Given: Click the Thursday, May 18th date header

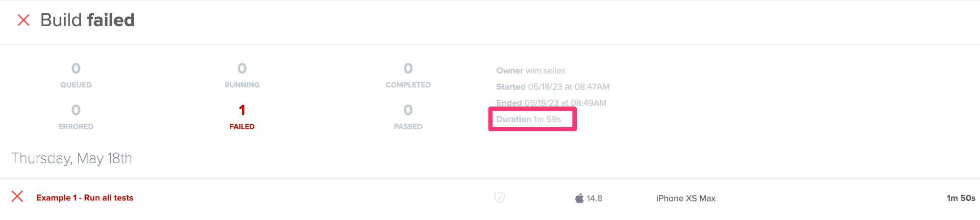Looking at the screenshot, I should click(72, 158).
